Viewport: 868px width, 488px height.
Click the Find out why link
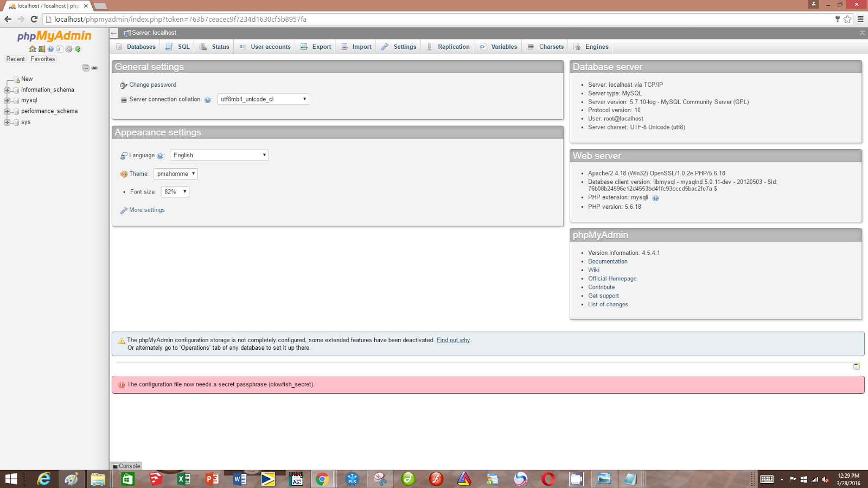click(454, 341)
